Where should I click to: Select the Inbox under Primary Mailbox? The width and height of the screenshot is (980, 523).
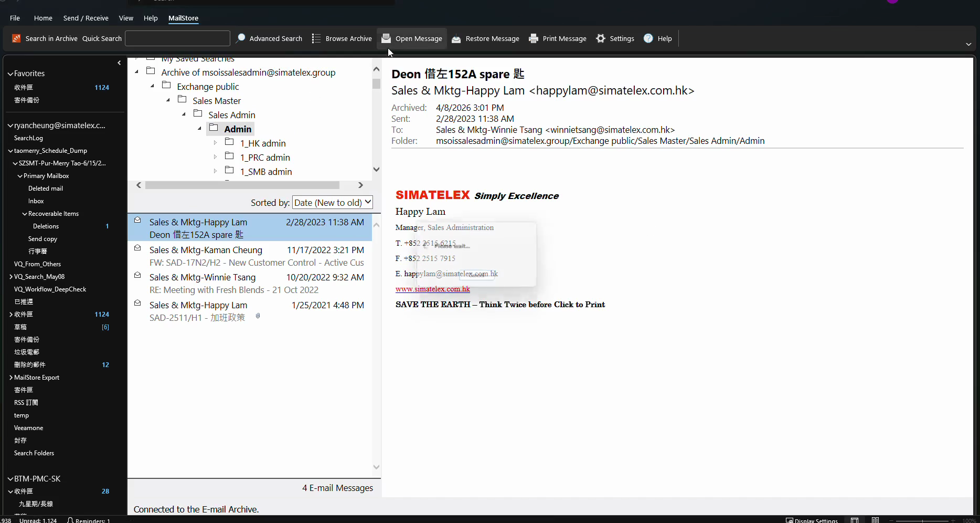click(36, 201)
